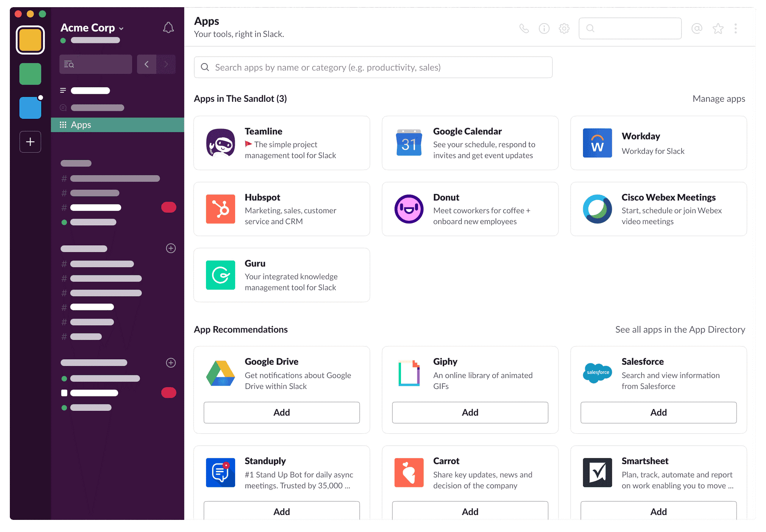Add a workspace with plus button
766x532 pixels.
pyautogui.click(x=30, y=142)
